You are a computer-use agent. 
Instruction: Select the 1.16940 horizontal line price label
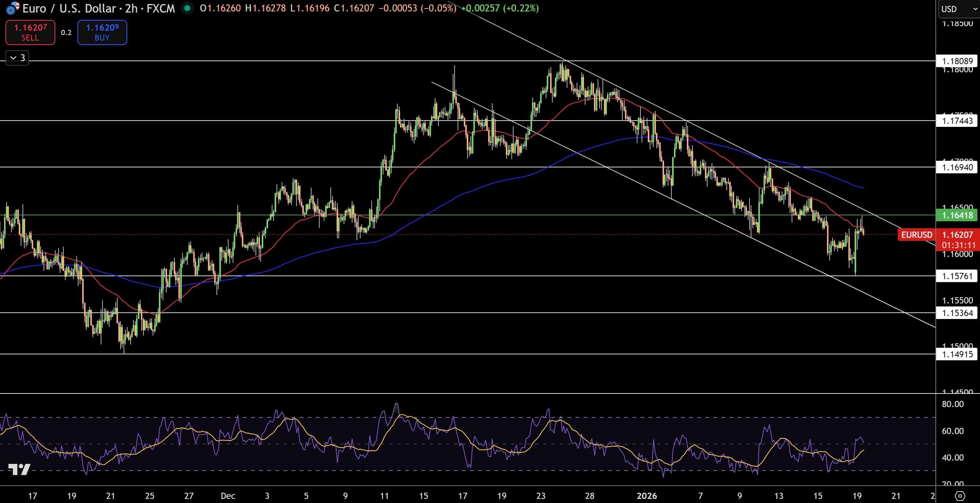click(957, 167)
